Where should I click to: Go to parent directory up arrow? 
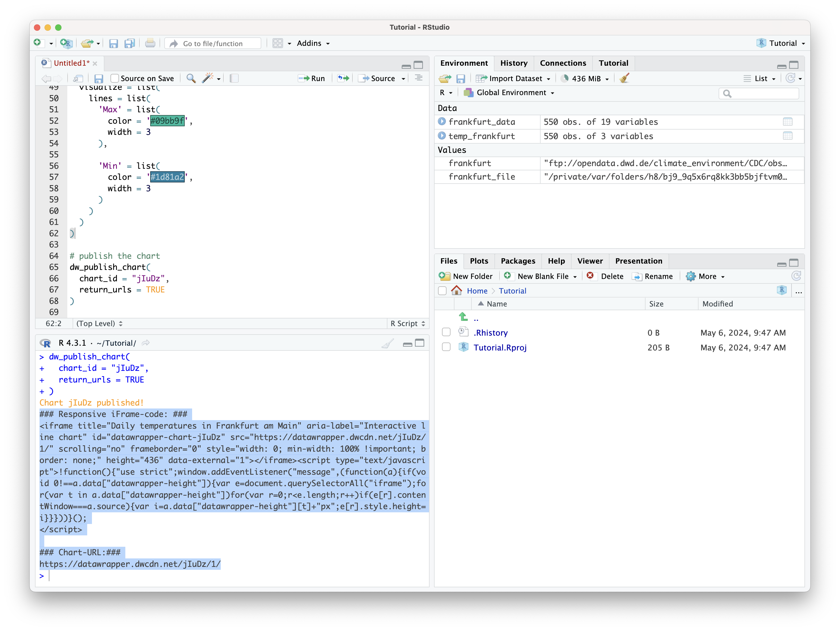[x=463, y=317]
